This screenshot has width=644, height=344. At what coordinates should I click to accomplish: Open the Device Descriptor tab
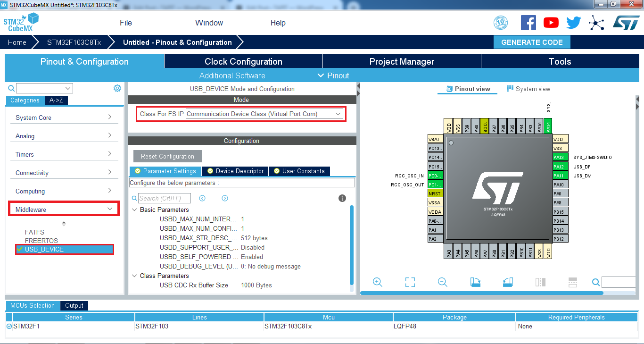click(235, 171)
